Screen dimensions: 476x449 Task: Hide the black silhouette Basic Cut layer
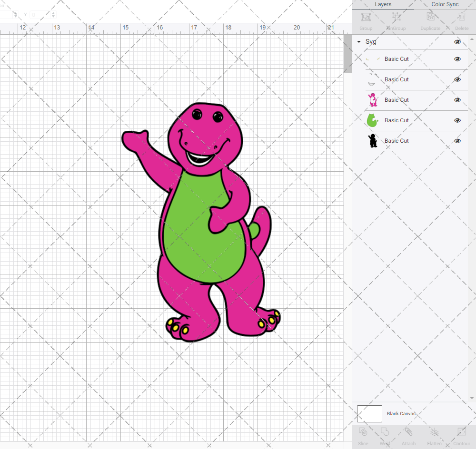(457, 141)
